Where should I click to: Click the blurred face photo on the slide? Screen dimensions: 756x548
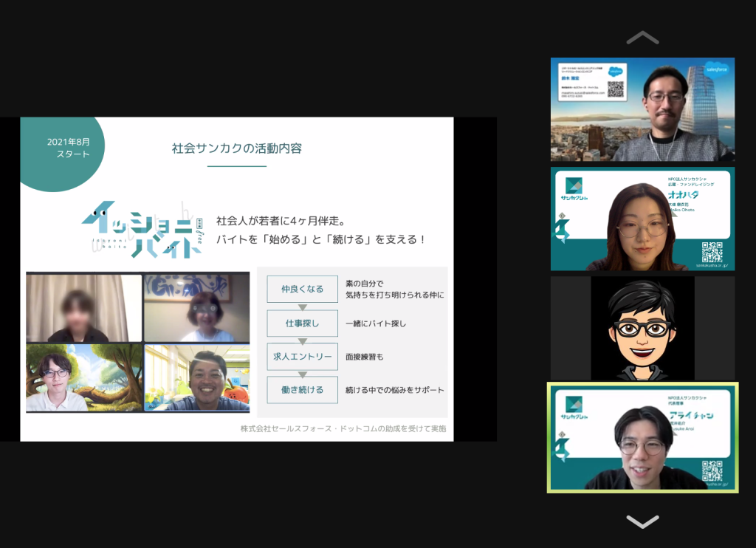tap(84, 308)
